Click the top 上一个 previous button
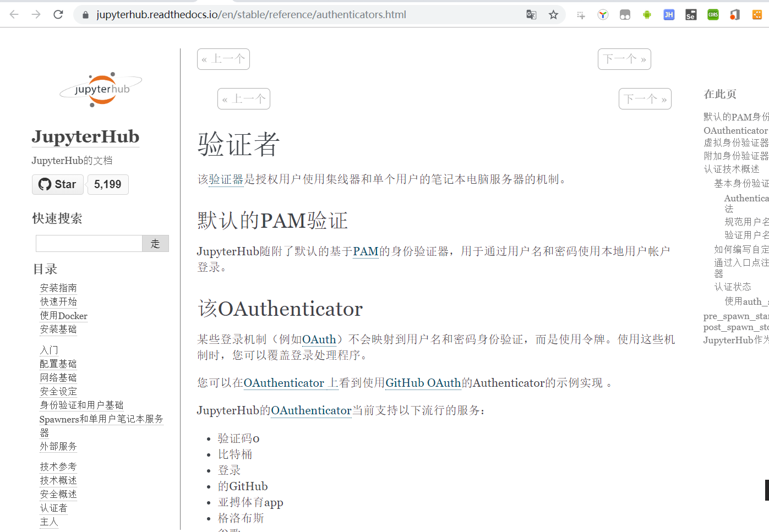This screenshot has height=532, width=769. pyautogui.click(x=223, y=59)
